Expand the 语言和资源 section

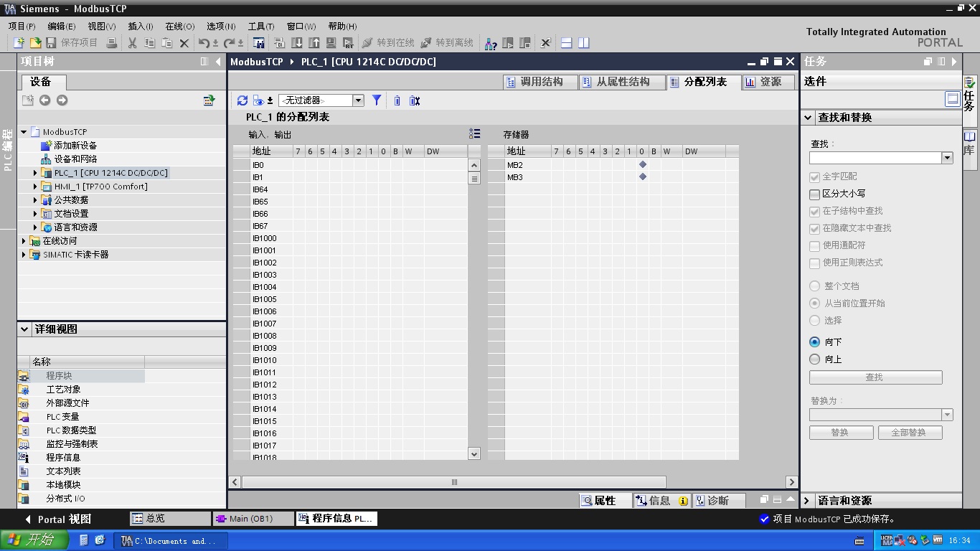[807, 501]
